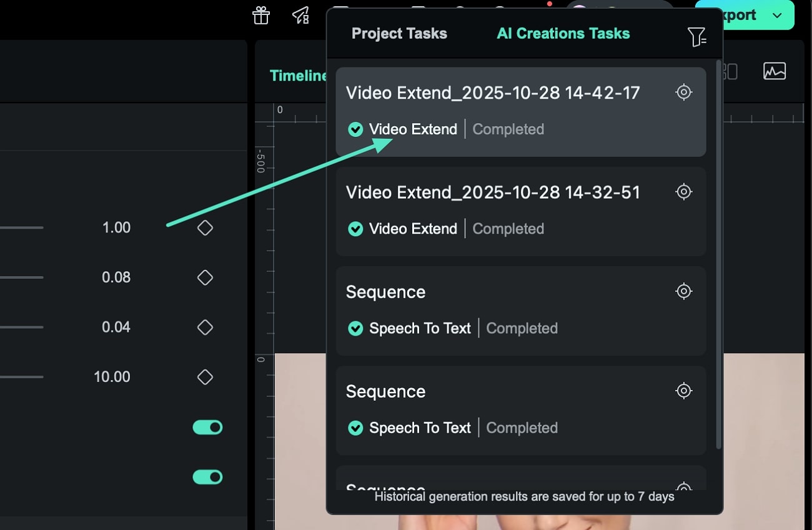Switch to Project Tasks tab

tap(399, 34)
